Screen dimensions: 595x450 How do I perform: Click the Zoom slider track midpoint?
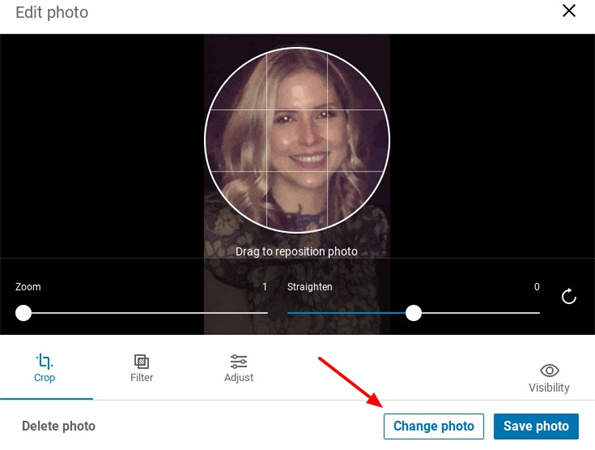[142, 313]
